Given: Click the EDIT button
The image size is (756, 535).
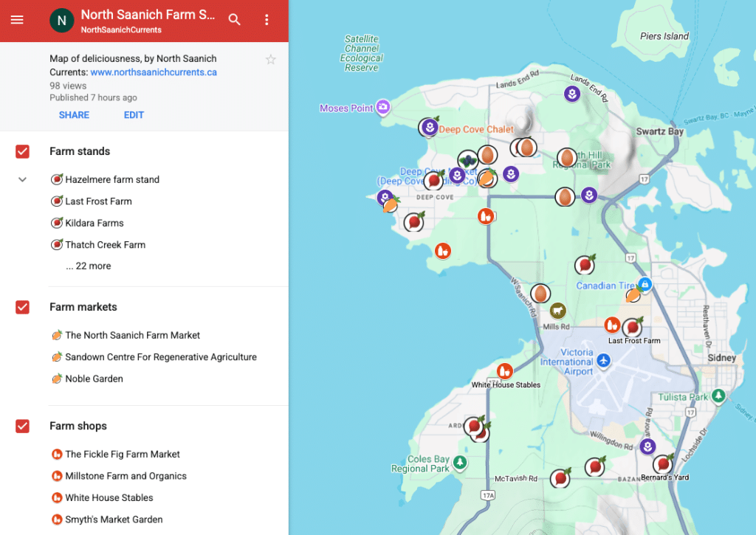Looking at the screenshot, I should tap(134, 115).
